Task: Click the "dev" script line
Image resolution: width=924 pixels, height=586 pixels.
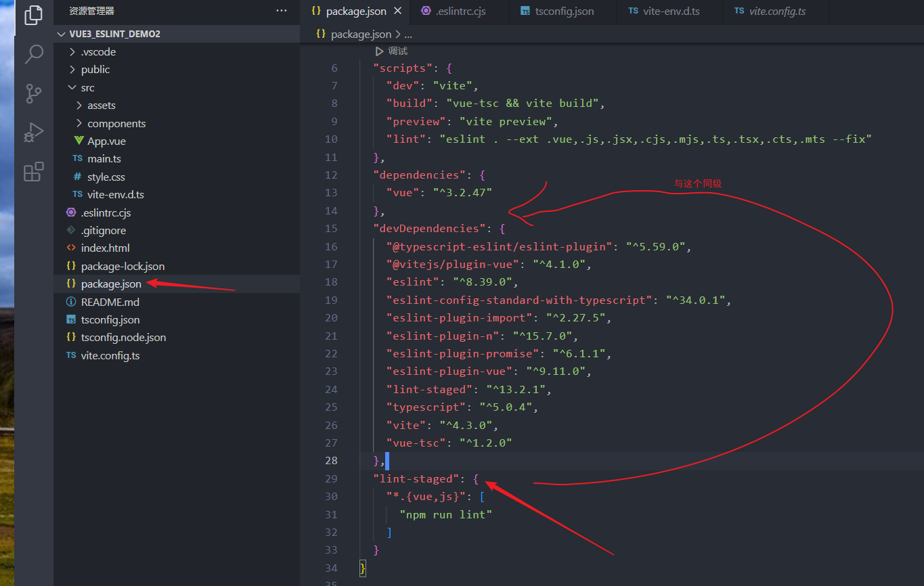Action: tap(433, 86)
